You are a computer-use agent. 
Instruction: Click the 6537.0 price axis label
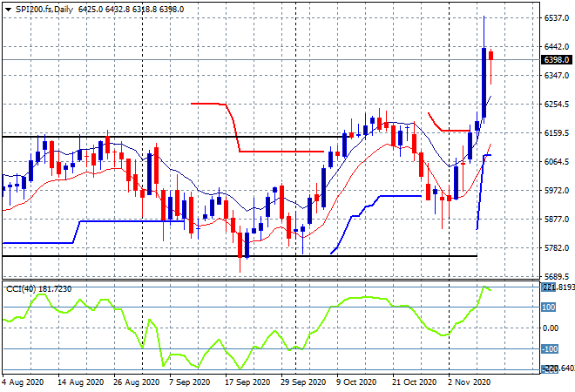point(557,18)
